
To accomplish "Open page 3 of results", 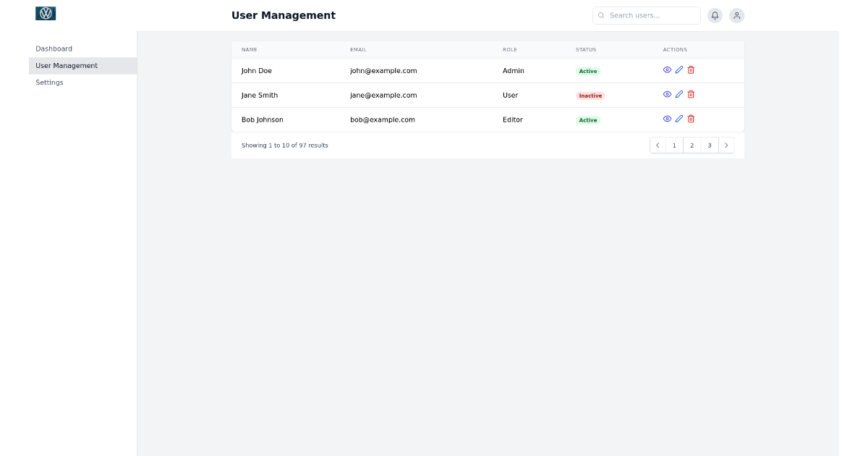I will pos(709,145).
